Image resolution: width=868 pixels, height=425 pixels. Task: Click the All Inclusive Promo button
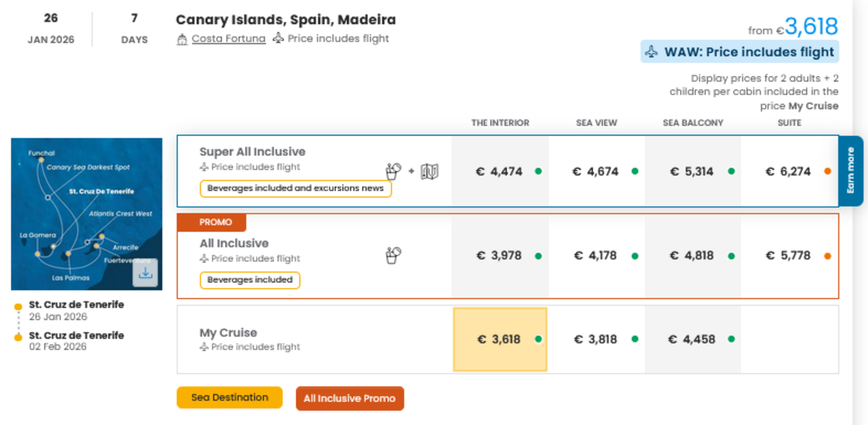350,398
